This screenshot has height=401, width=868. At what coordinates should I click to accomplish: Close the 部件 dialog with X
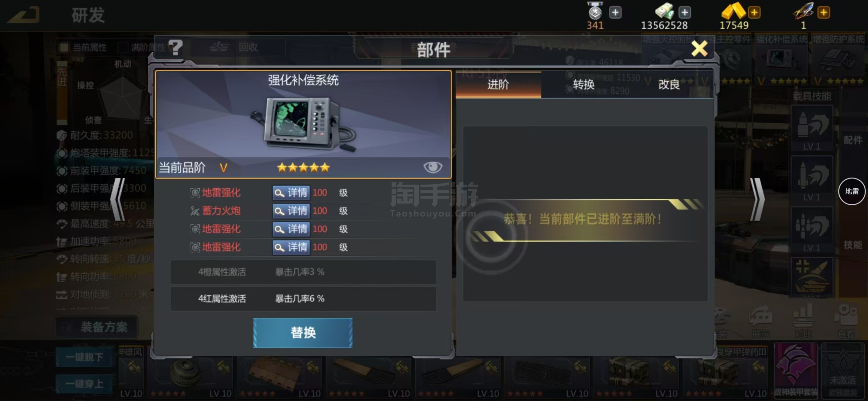pos(699,49)
